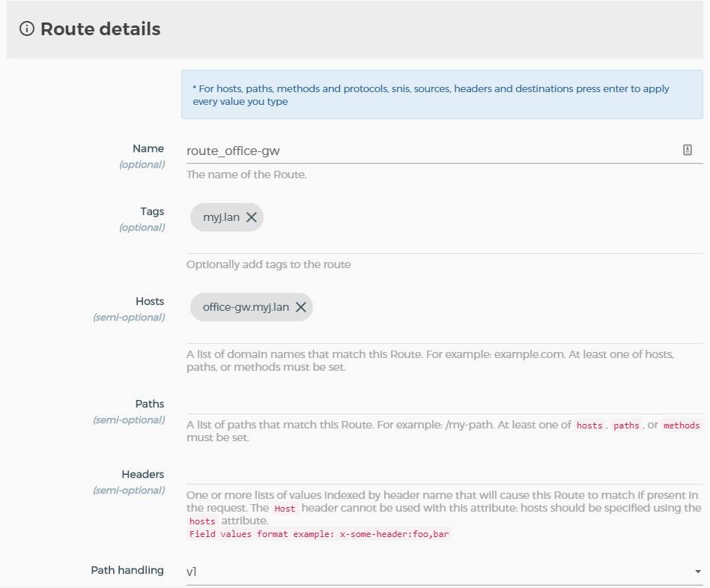710x588 pixels.
Task: Expand the Path handling dropdown arrow
Action: click(x=698, y=572)
